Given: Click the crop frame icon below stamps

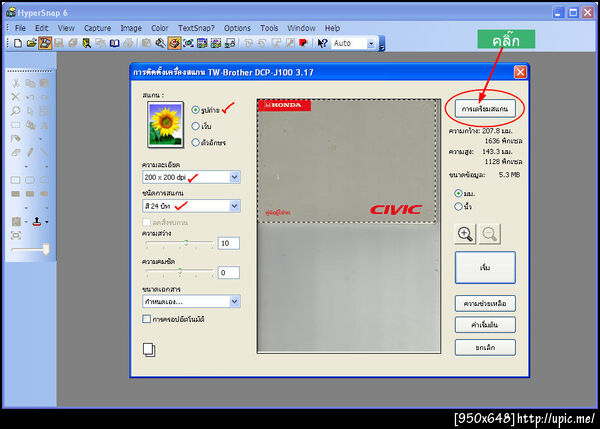Looking at the screenshot, I should tap(15, 236).
